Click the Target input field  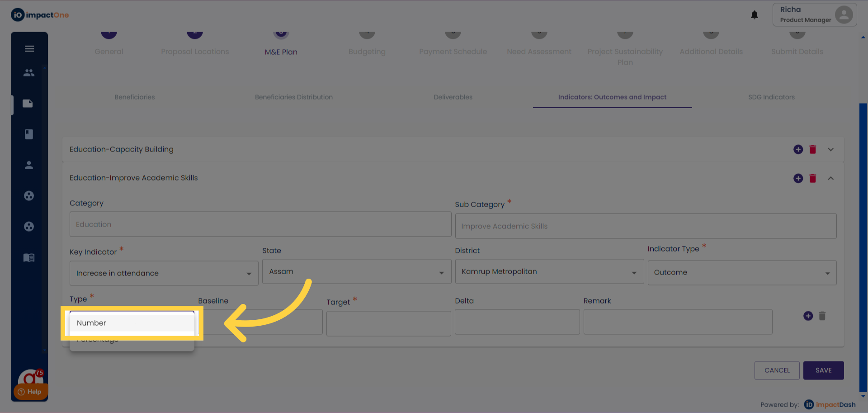tap(388, 323)
